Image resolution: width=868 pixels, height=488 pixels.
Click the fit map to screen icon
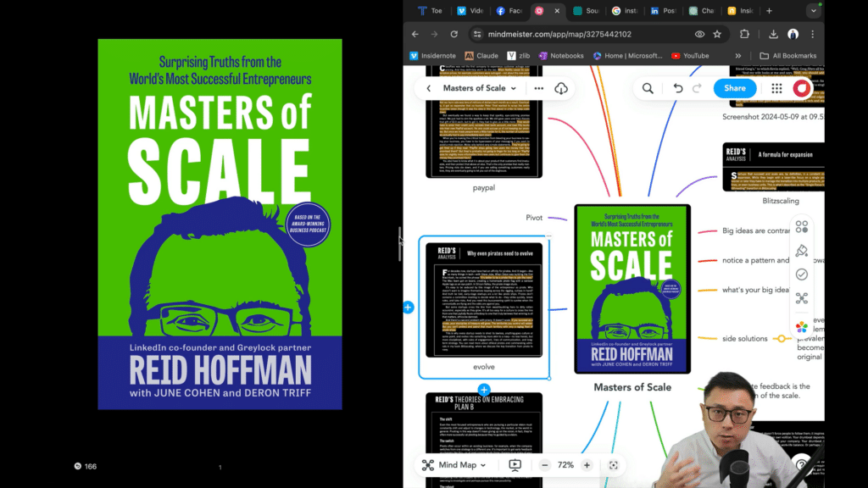[x=614, y=465]
